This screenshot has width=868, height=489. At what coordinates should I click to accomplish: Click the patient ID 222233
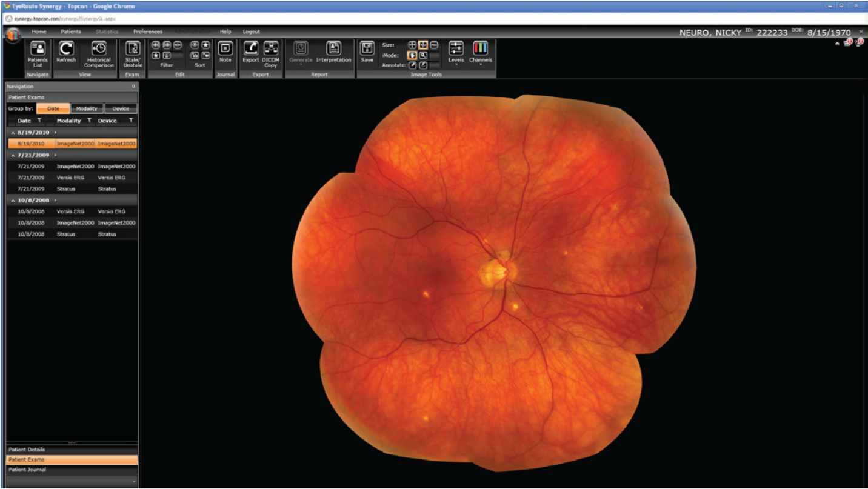pyautogui.click(x=771, y=32)
